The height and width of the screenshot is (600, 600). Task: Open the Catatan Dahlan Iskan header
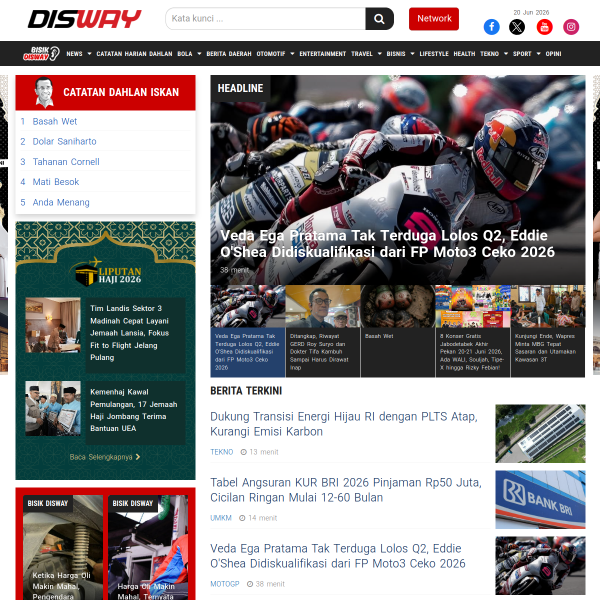click(x=106, y=93)
